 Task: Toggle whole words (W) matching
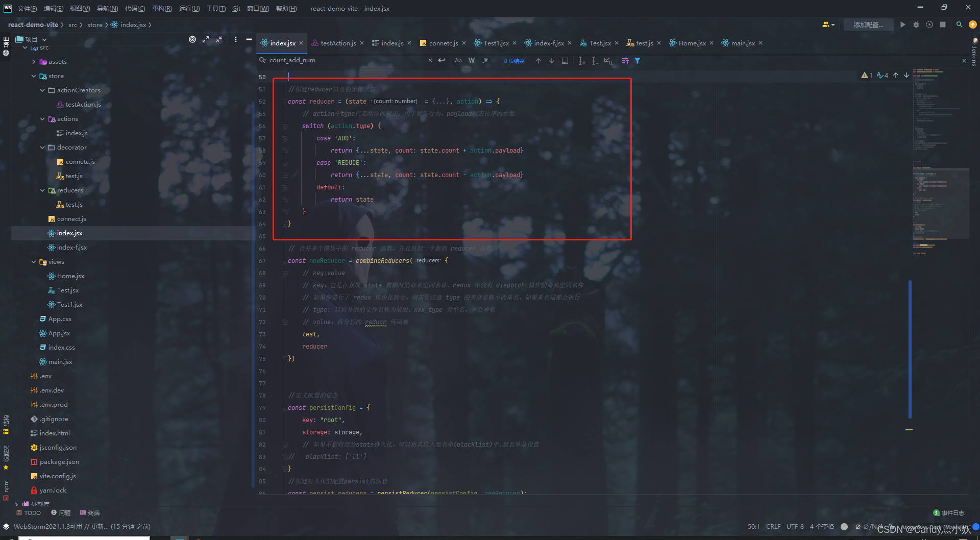coord(472,60)
